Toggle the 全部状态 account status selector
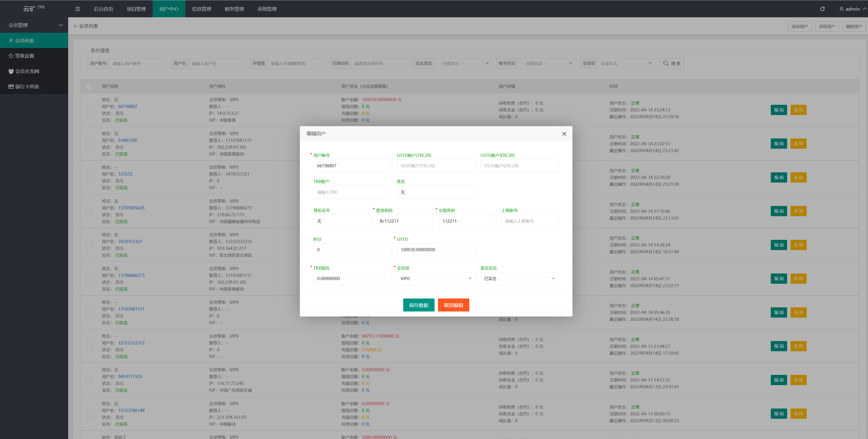 click(549, 63)
